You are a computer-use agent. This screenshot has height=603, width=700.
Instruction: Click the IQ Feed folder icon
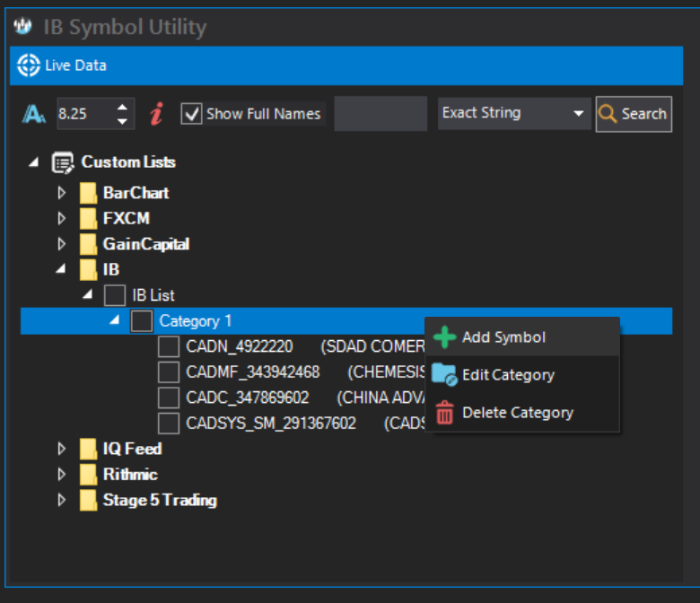click(88, 449)
